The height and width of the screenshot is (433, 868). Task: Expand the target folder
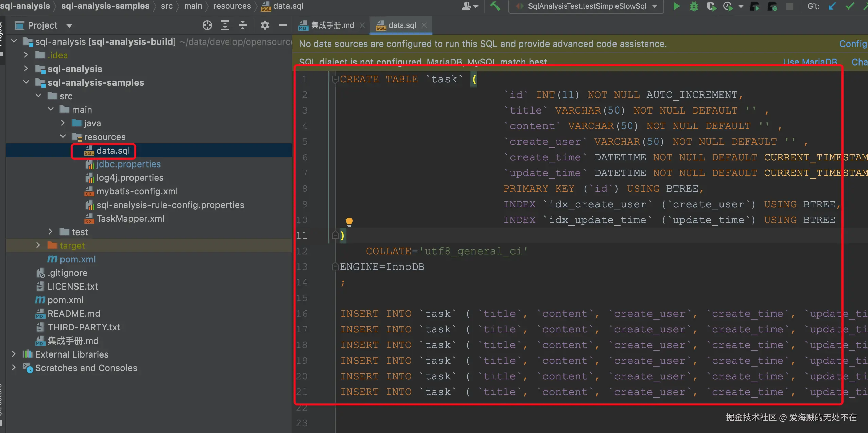[38, 245]
